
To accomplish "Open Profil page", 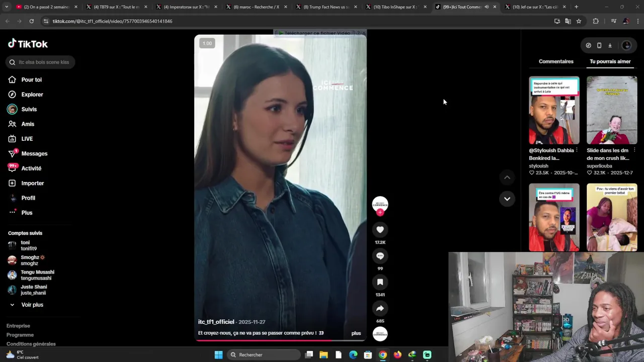I will (x=22, y=198).
